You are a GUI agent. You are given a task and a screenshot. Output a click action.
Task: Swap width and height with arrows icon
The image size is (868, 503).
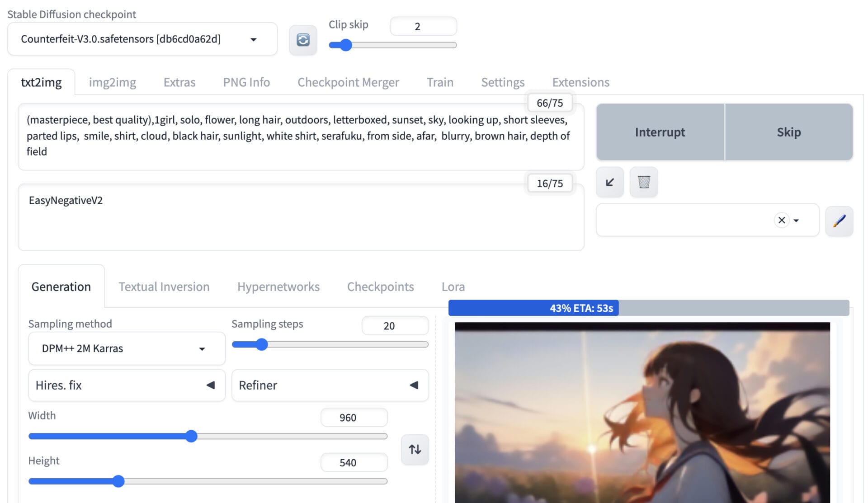[415, 449]
